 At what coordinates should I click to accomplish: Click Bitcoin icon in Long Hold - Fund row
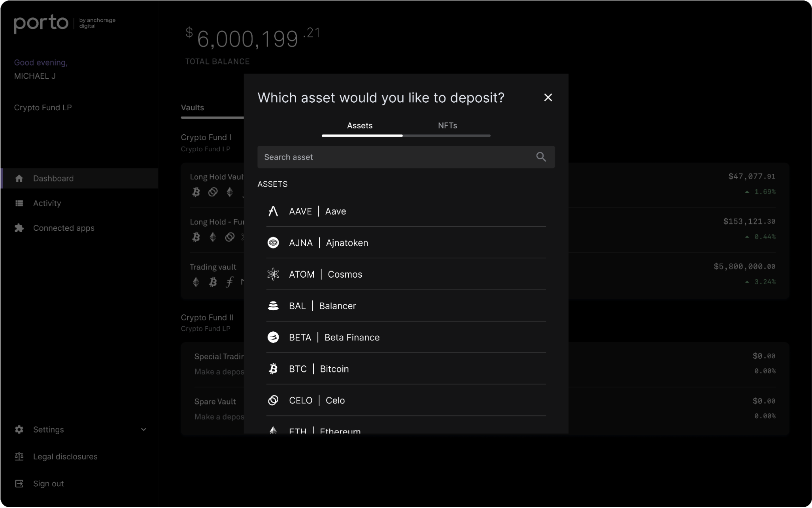tap(196, 237)
